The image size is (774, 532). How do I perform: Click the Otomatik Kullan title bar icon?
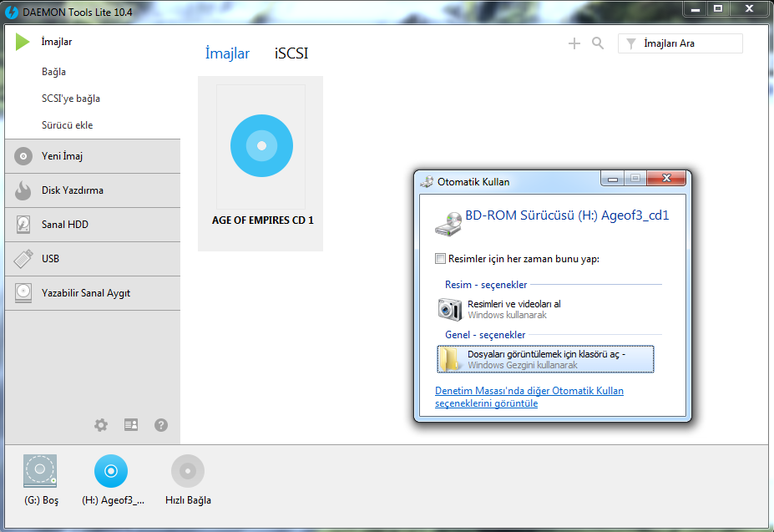pyautogui.click(x=427, y=182)
